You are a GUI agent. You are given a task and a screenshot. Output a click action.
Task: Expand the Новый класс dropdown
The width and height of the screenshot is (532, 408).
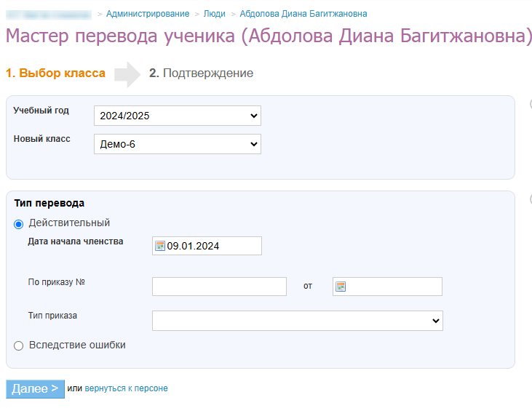tap(177, 144)
